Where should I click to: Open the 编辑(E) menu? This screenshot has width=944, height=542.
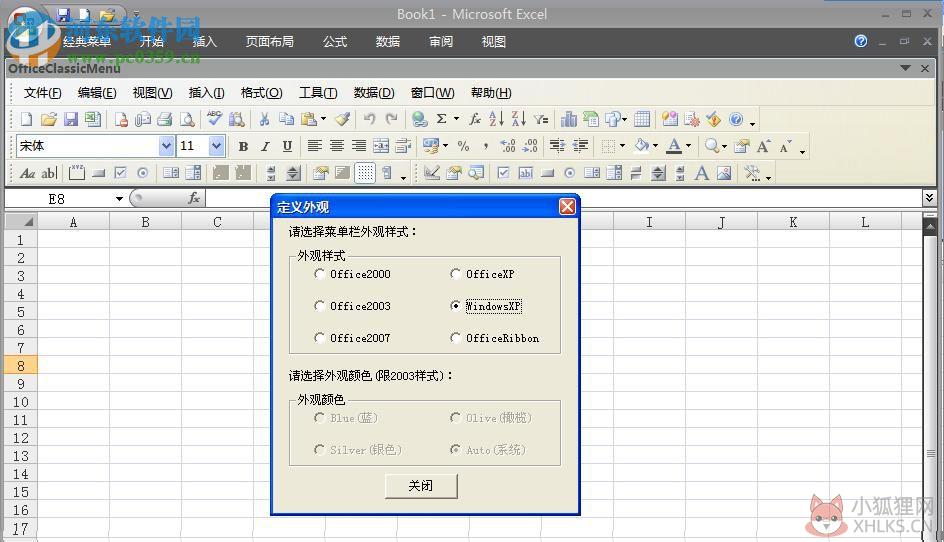(97, 93)
